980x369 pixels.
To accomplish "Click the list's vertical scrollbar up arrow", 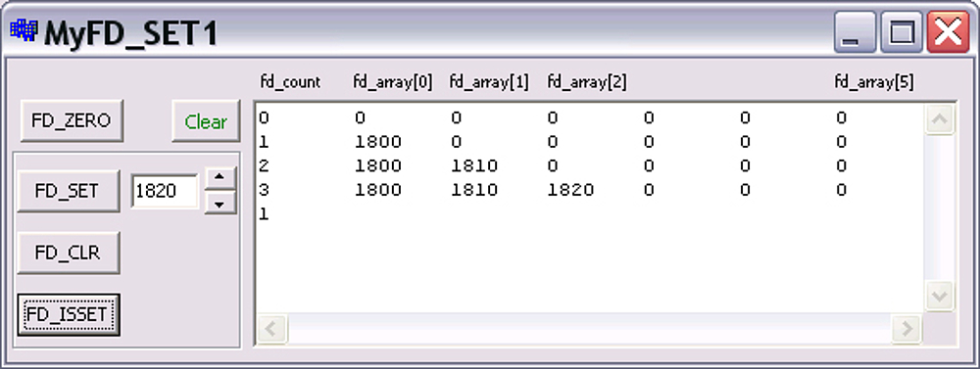I will coord(940,118).
